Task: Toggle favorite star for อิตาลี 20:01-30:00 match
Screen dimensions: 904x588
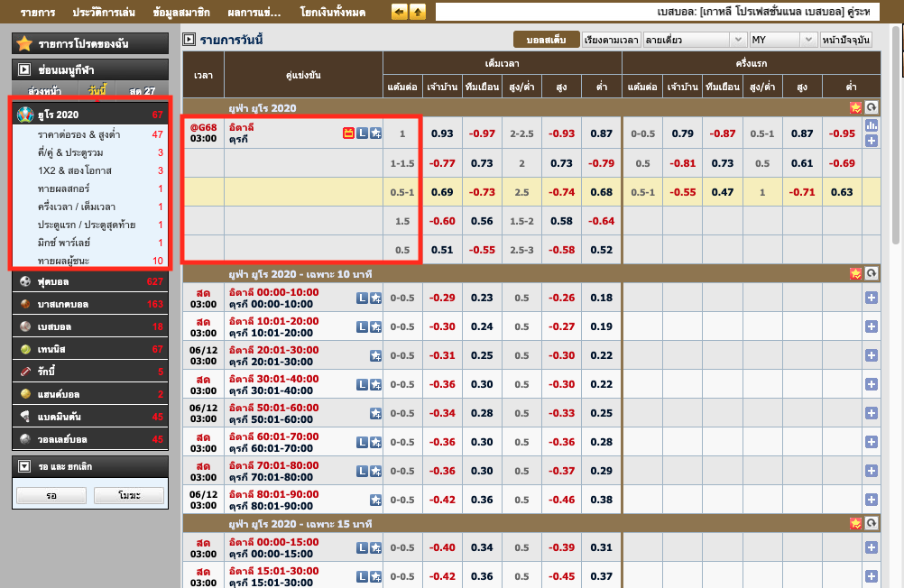Action: click(375, 356)
